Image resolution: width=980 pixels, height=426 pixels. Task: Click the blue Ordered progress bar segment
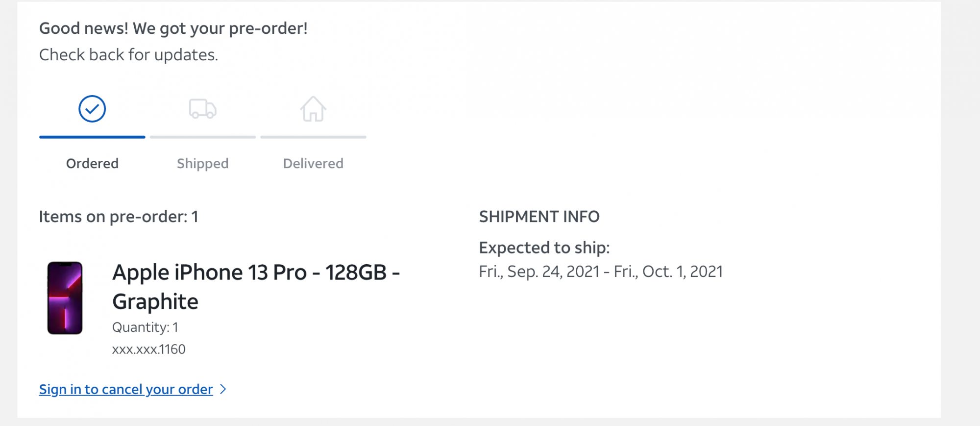pyautogui.click(x=92, y=137)
